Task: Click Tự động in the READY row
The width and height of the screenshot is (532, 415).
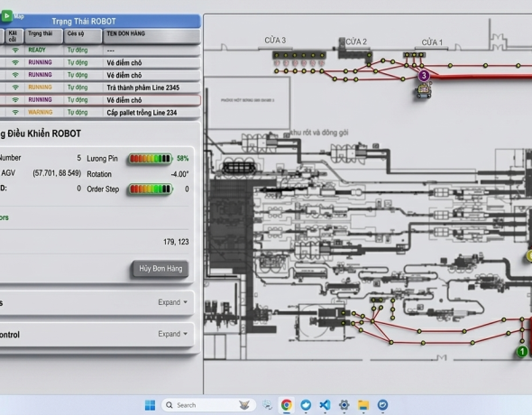Action: [x=78, y=51]
